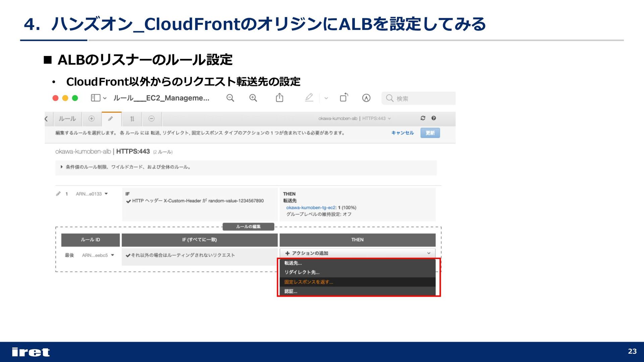Image resolution: width=644 pixels, height=362 pixels.
Task: Select the markup highlight pen icon
Action: (309, 98)
